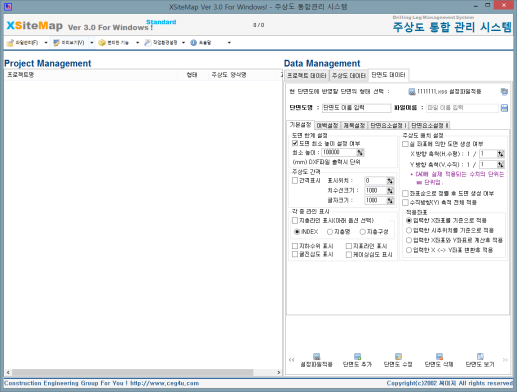The image size is (518, 392).
Task: Switch to the 주상도 데이터 tab
Action: pyautogui.click(x=349, y=76)
